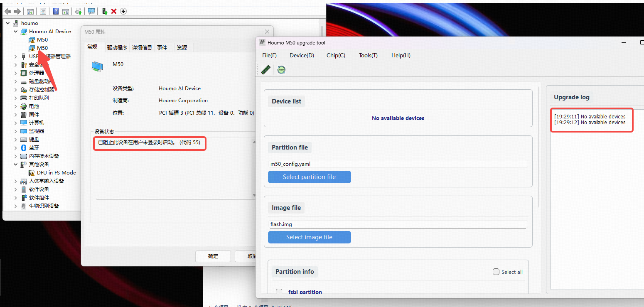The image size is (644, 307).
Task: Open the Chip(C) menu
Action: coord(336,55)
